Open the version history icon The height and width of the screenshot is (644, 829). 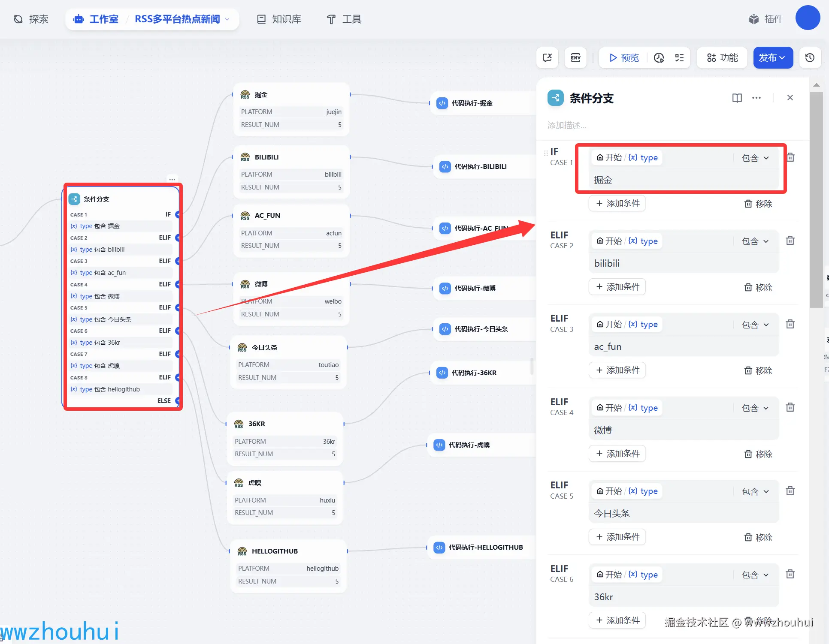pos(810,57)
